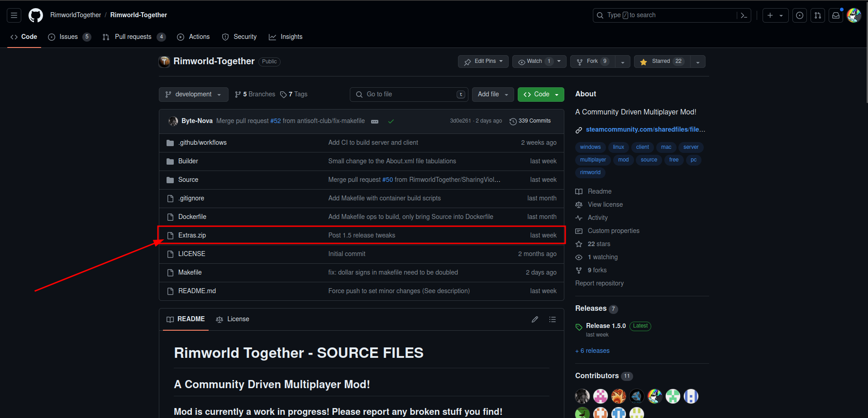Toggle the Watch button for this repository
868x418 pixels.
pos(539,62)
